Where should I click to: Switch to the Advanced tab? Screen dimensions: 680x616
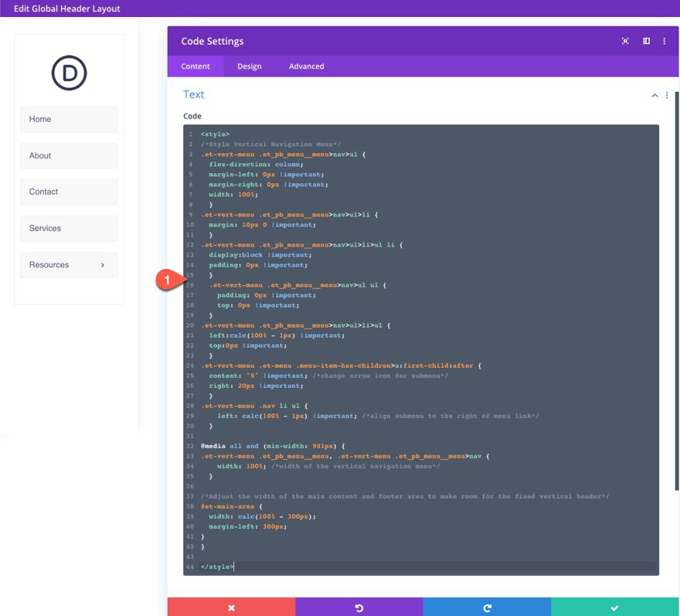click(307, 66)
